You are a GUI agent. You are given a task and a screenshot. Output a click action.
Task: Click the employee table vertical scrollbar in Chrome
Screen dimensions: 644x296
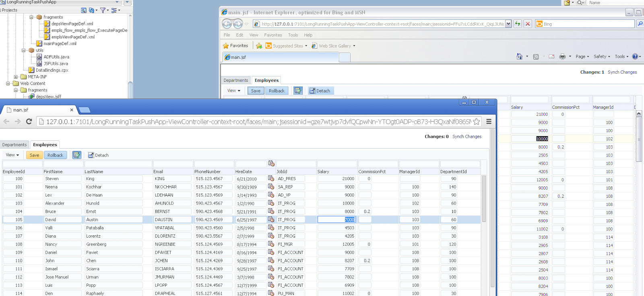(484, 199)
